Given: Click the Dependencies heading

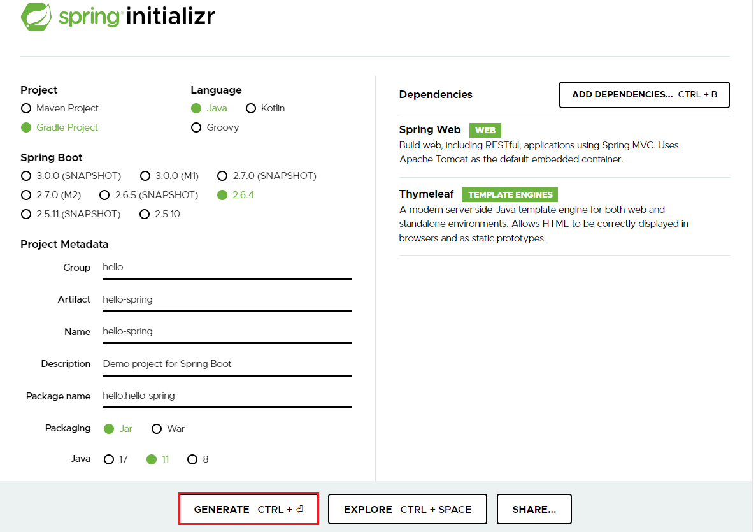Looking at the screenshot, I should pos(436,94).
